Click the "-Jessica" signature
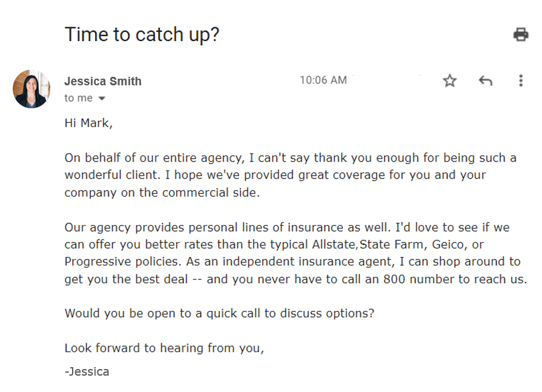 (x=87, y=371)
